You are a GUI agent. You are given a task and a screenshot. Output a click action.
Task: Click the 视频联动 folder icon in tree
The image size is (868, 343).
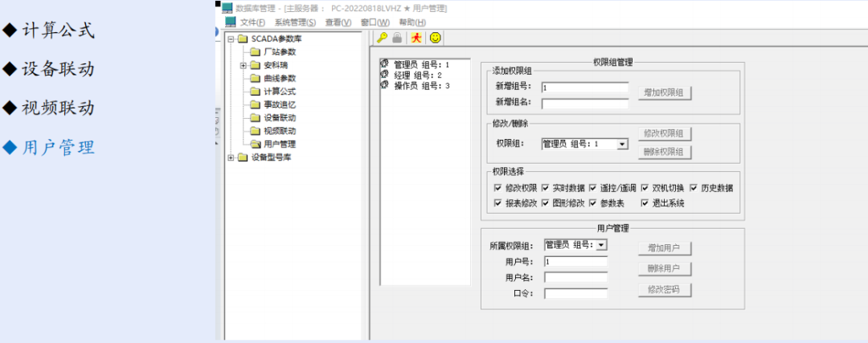[x=256, y=131]
